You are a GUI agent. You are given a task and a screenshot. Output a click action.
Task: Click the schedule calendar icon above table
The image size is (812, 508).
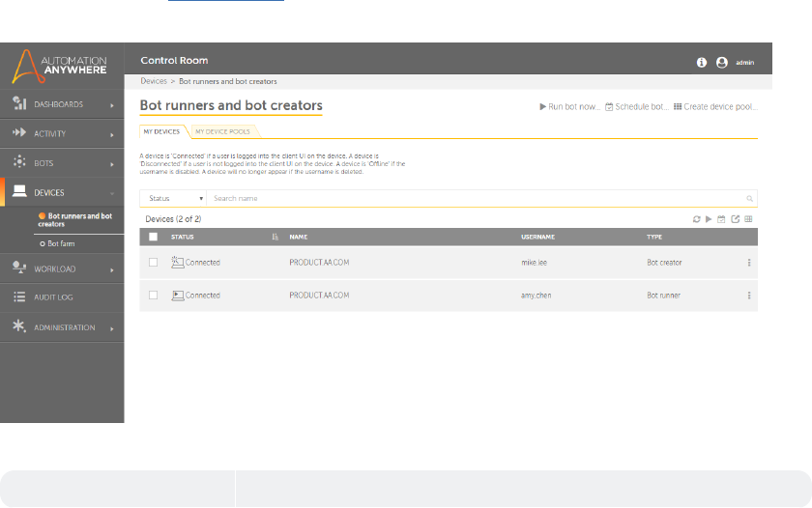(x=721, y=219)
